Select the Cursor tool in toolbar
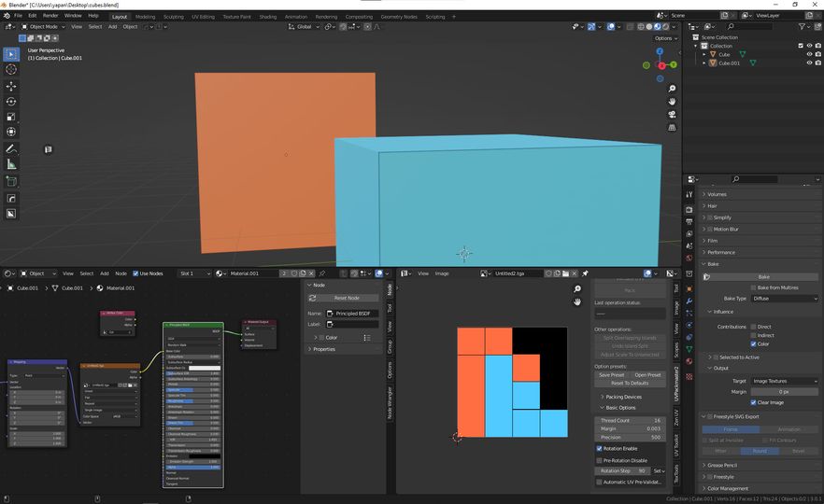This screenshot has width=824, height=504. [11, 69]
